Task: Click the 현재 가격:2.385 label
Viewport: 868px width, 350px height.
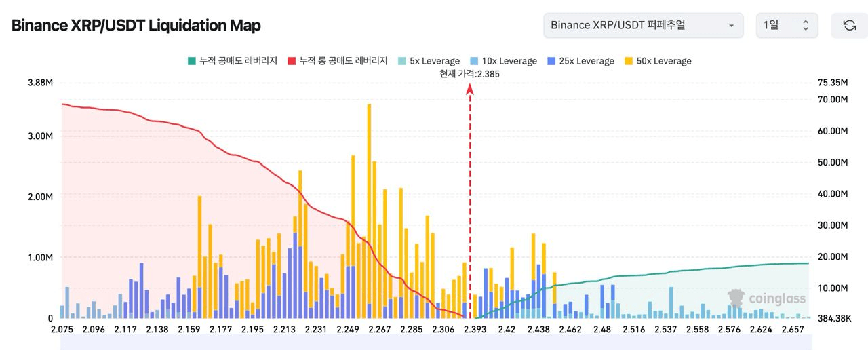Action: 469,74
